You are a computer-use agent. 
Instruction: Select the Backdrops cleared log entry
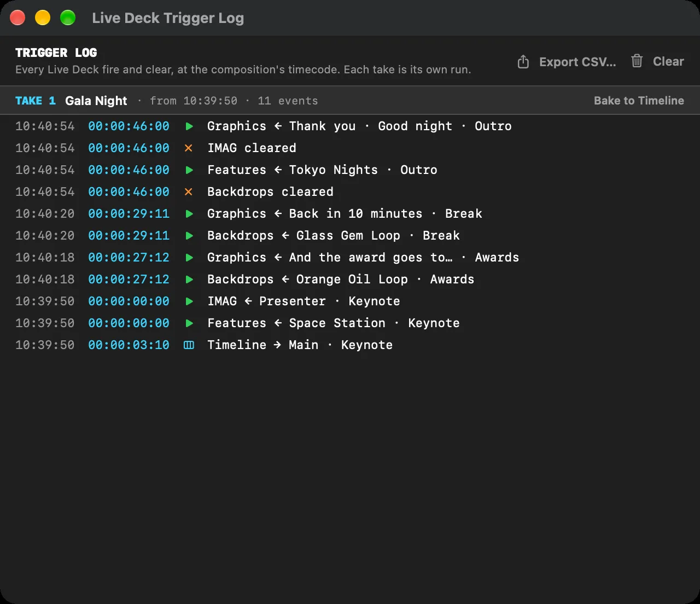pos(270,192)
